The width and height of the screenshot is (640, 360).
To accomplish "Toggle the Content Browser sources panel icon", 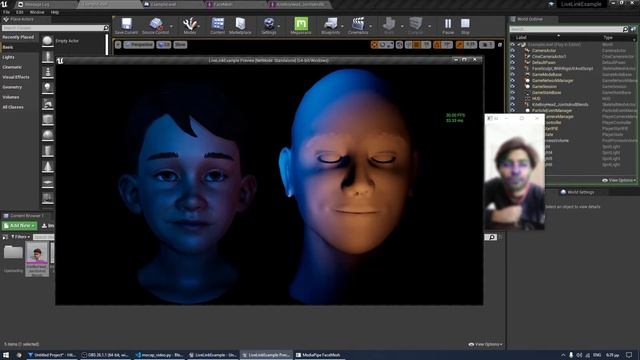I will (5, 237).
